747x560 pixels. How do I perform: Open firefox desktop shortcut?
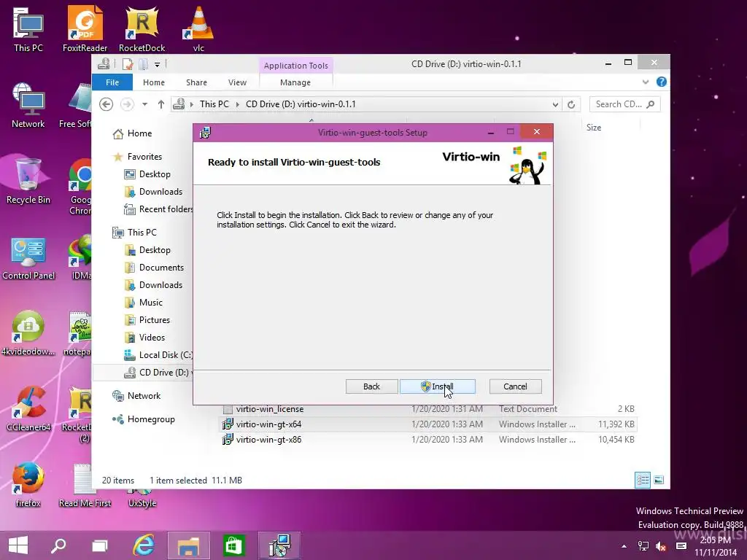pyautogui.click(x=28, y=485)
